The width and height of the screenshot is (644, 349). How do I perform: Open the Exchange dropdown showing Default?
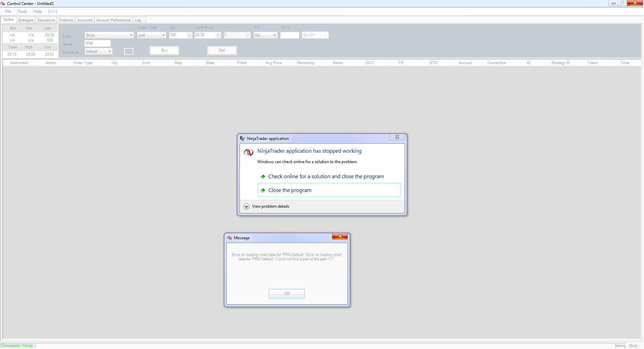(98, 51)
